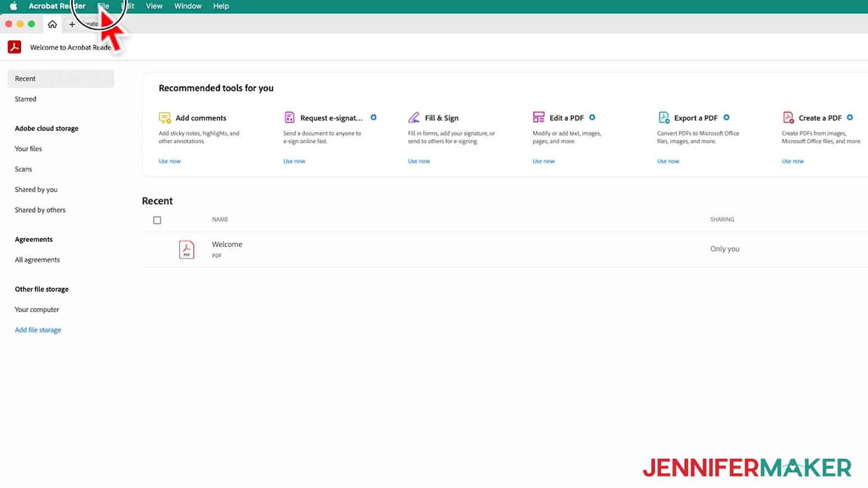Click the Agreements section header

[x=34, y=240]
